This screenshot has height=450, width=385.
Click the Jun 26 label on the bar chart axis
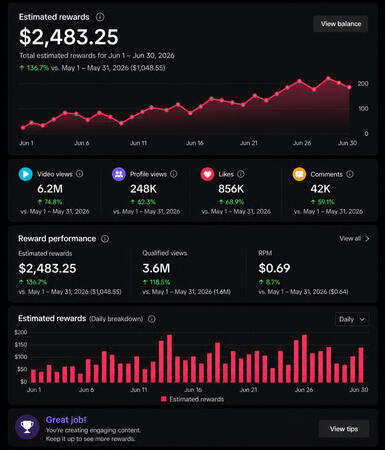[304, 390]
